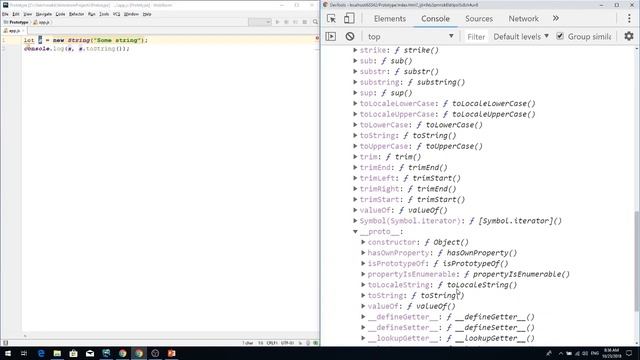Viewport: 640px width, 360px height.
Task: Click the console vertical scrollbar thumb
Action: coord(637,261)
